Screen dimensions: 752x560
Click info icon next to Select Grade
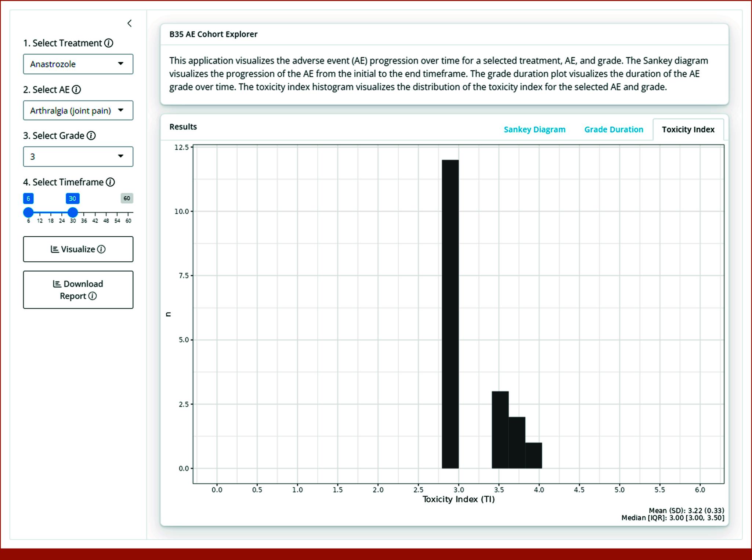pyautogui.click(x=91, y=135)
